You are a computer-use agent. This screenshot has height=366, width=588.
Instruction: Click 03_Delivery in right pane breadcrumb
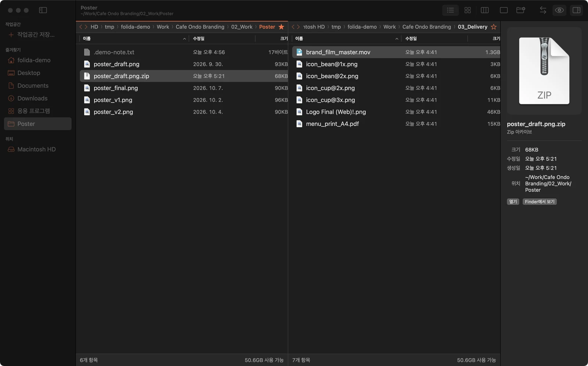pyautogui.click(x=473, y=27)
